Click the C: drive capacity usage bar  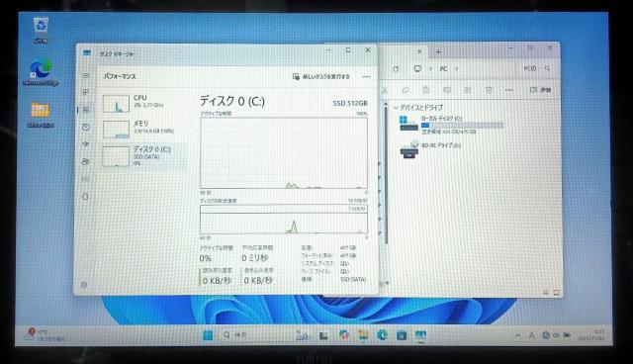[x=462, y=126]
